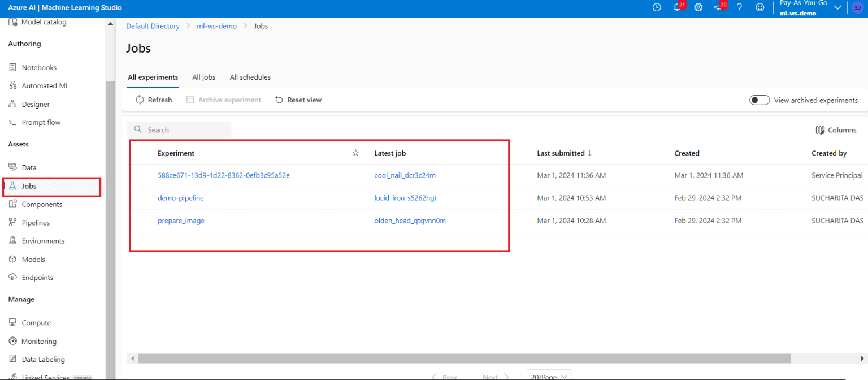Open the Columns chooser
The image size is (868, 380).
(836, 130)
